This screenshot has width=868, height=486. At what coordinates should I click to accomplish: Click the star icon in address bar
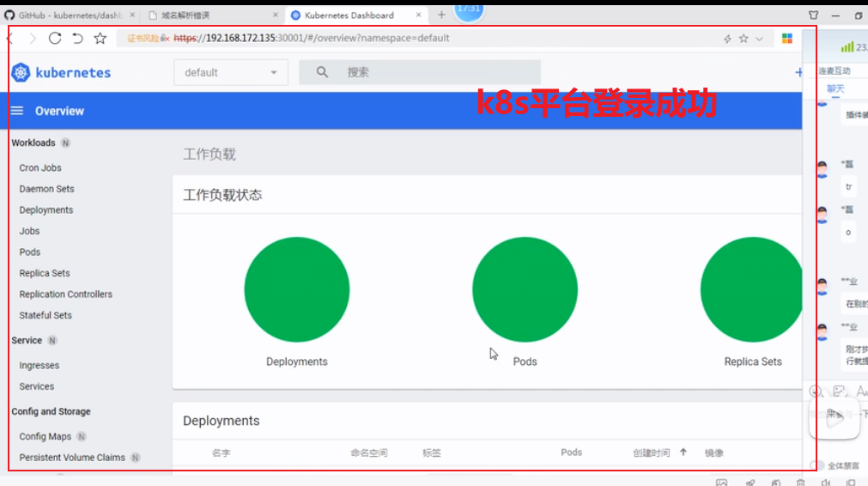pyautogui.click(x=744, y=38)
